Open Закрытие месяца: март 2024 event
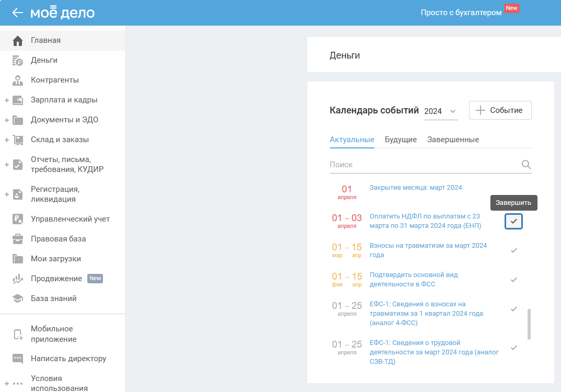561x392 pixels. click(415, 188)
